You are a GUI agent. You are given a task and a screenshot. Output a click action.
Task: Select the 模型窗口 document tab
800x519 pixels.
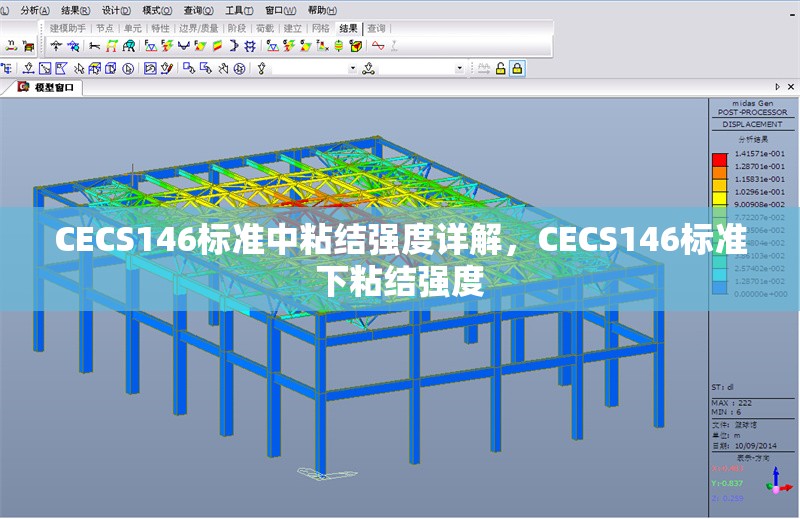(52, 88)
